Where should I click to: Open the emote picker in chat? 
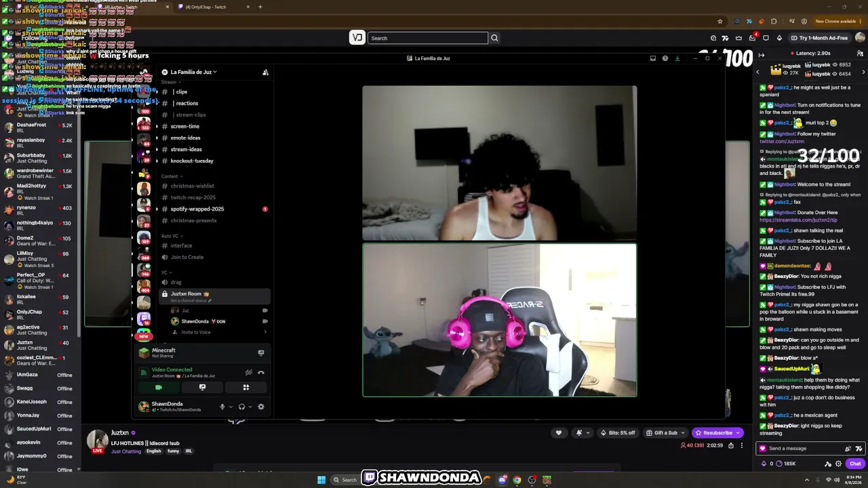tap(859, 448)
